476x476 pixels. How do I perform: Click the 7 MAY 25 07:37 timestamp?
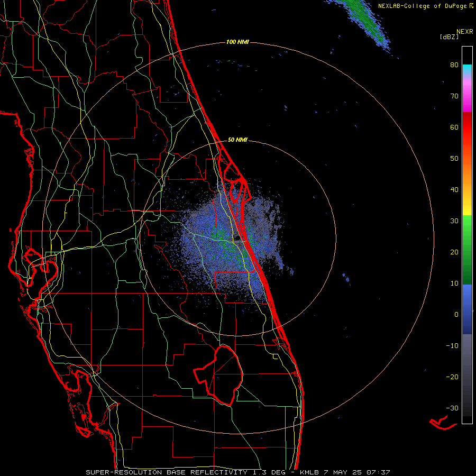[358, 472]
